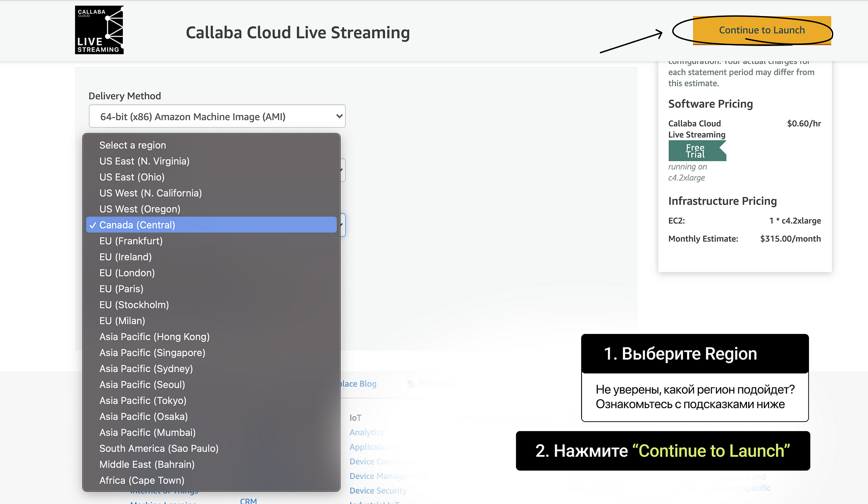The image size is (868, 504).
Task: Select Middle East (Bahrain) region
Action: pos(211,465)
